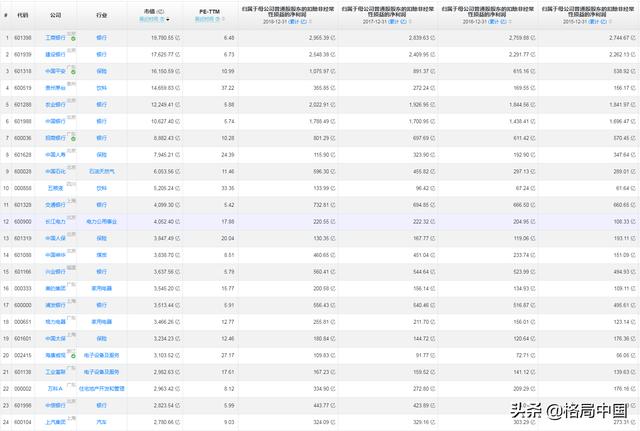Sort by the 代码 column header
Viewport: 640px width, 431px height.
click(22, 15)
